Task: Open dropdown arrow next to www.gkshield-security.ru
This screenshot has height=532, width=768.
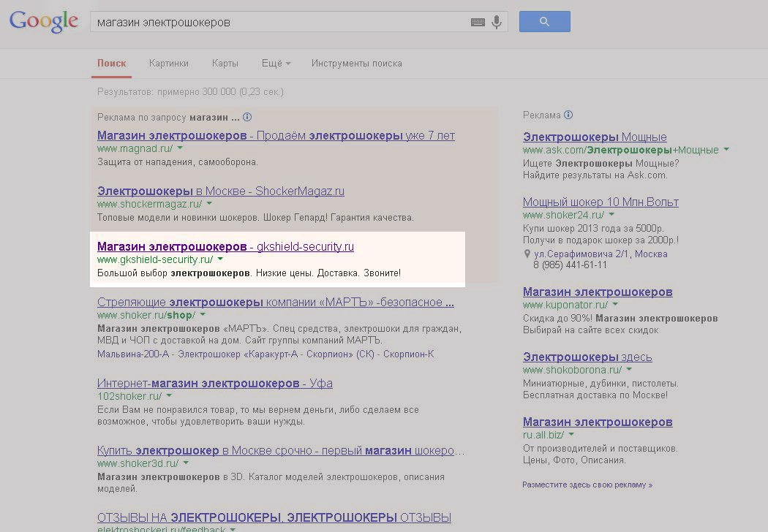Action: click(220, 259)
